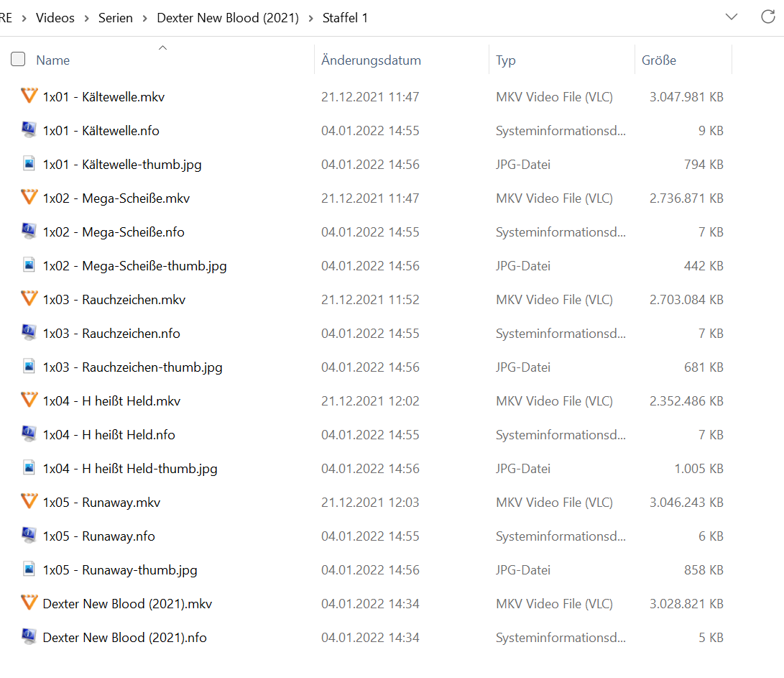Viewport: 784px width, 678px height.
Task: Select file name 1x05 - Runaway-thumb.jpg
Action: coord(120,570)
